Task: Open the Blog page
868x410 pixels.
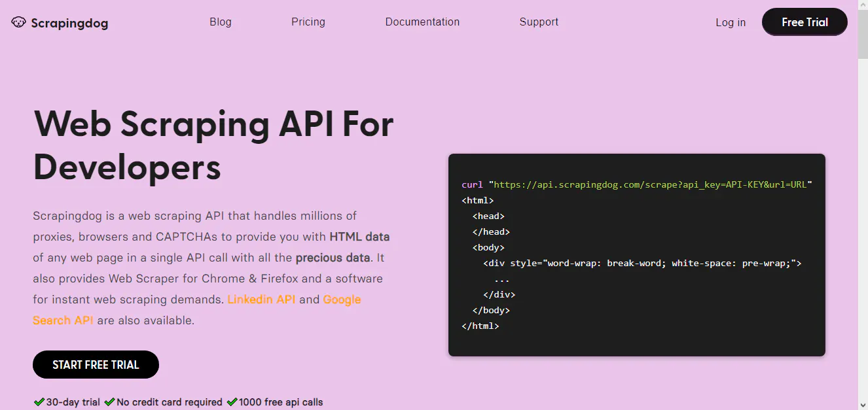Action: click(x=221, y=22)
